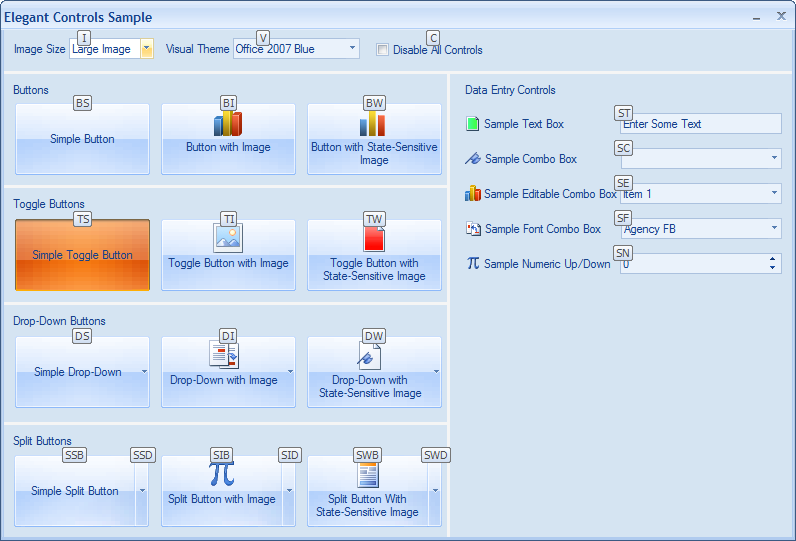Click the pen icon beside Sample Combo Box
796x541 pixels.
click(473, 158)
